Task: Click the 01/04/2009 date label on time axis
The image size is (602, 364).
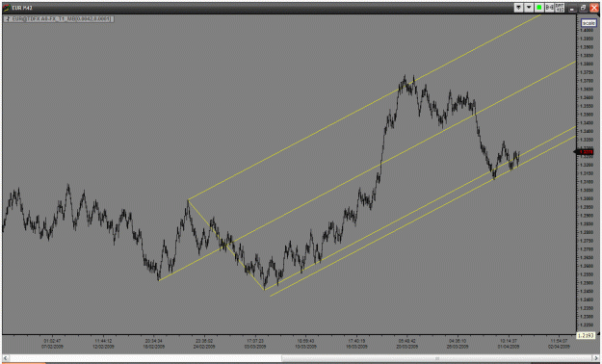Action: pos(509,347)
